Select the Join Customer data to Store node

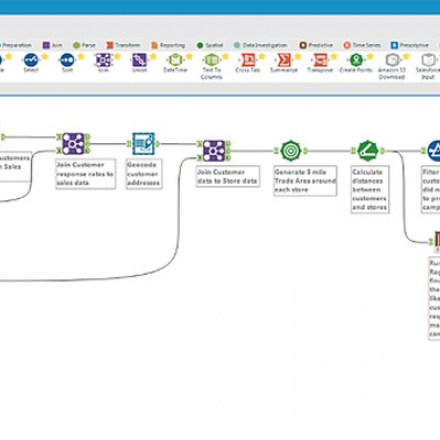214,151
